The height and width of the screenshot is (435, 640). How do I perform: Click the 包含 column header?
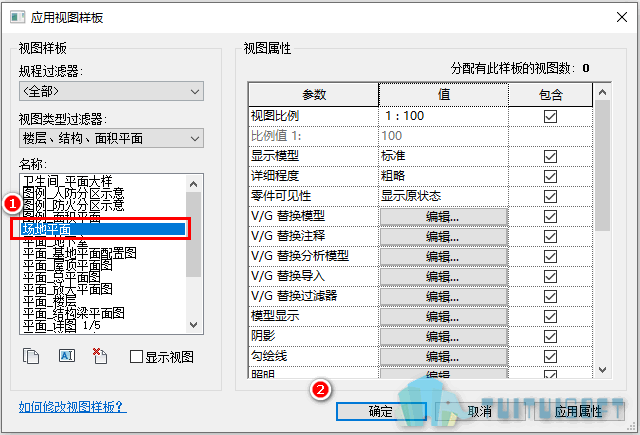click(x=551, y=95)
